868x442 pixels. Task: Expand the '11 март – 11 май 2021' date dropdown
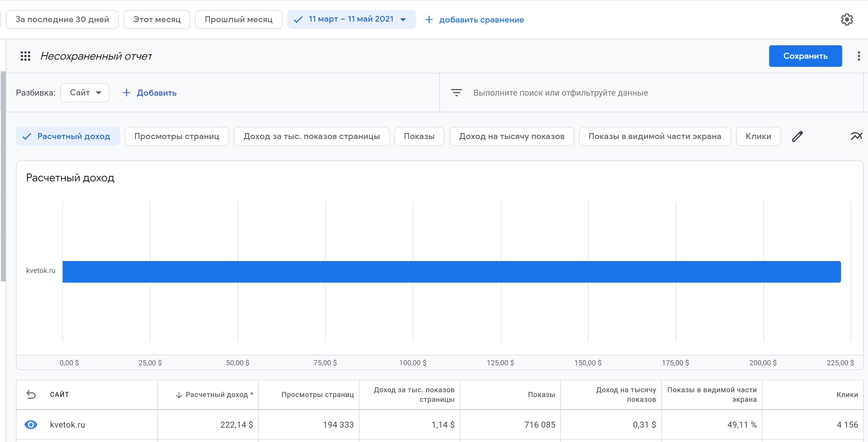(x=351, y=19)
